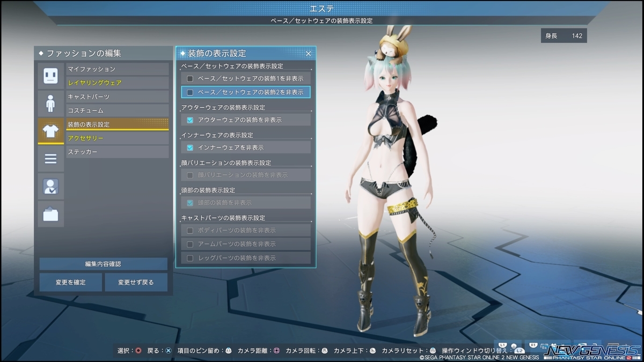Image resolution: width=644 pixels, height=362 pixels.
Task: Toggle レッグパーツの装飾を非表示 checkbox
Action: pyautogui.click(x=190, y=258)
